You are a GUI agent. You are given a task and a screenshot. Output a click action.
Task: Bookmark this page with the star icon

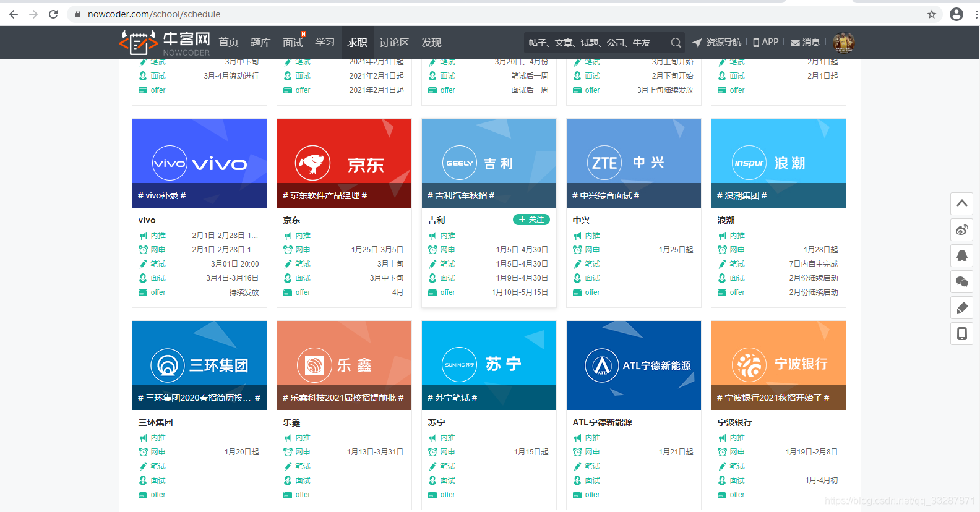click(x=932, y=14)
